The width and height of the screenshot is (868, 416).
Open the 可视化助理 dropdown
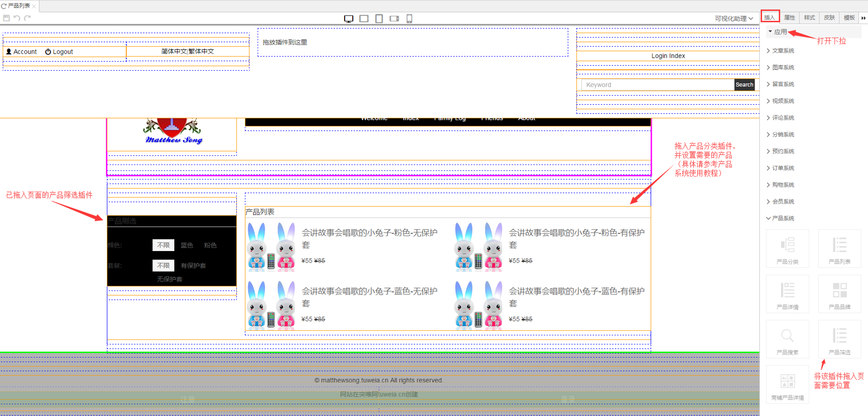click(733, 19)
